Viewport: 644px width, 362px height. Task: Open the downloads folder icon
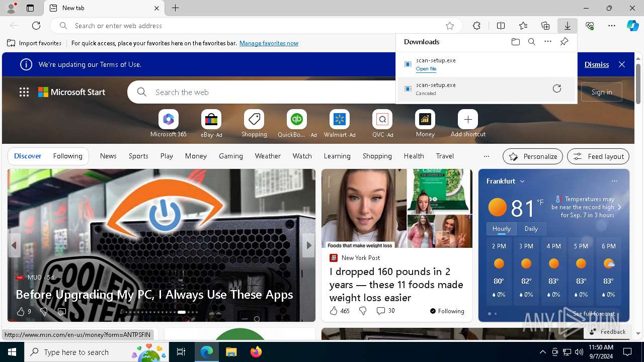516,42
